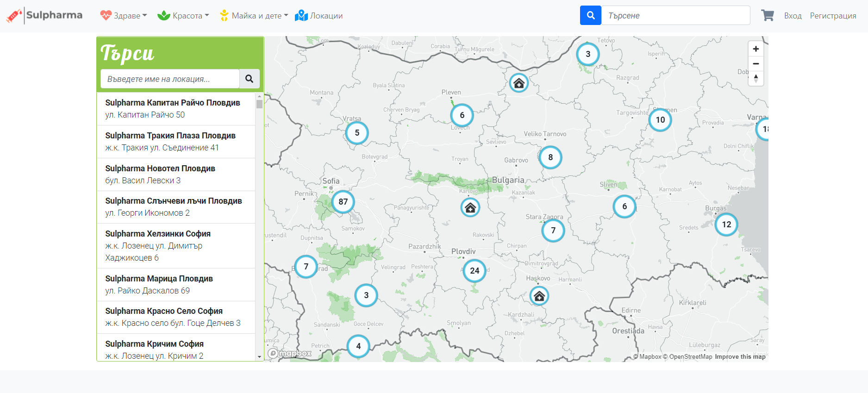
Task: Select Sulpharma Тракия Плаза Пловдив
Action: (176, 142)
